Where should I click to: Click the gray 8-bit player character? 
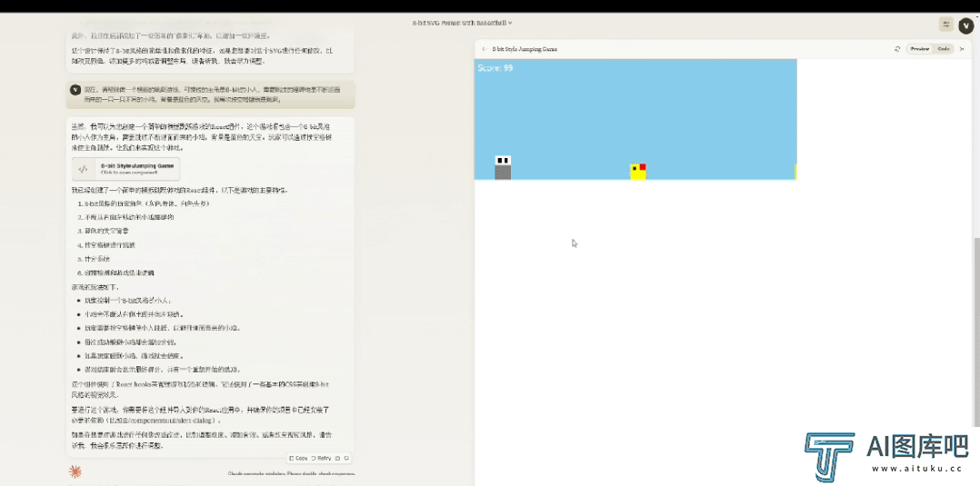pos(503,168)
